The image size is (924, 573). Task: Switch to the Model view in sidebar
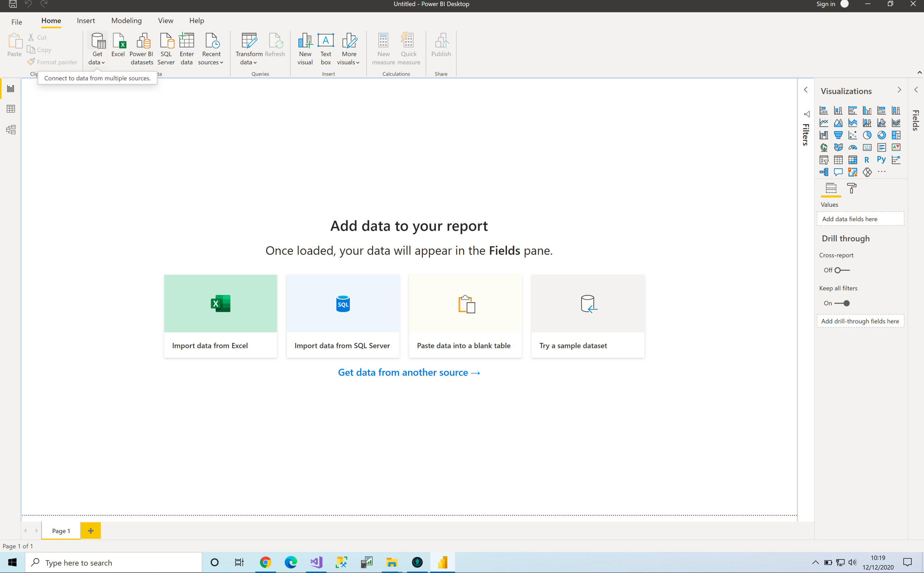[x=10, y=129]
